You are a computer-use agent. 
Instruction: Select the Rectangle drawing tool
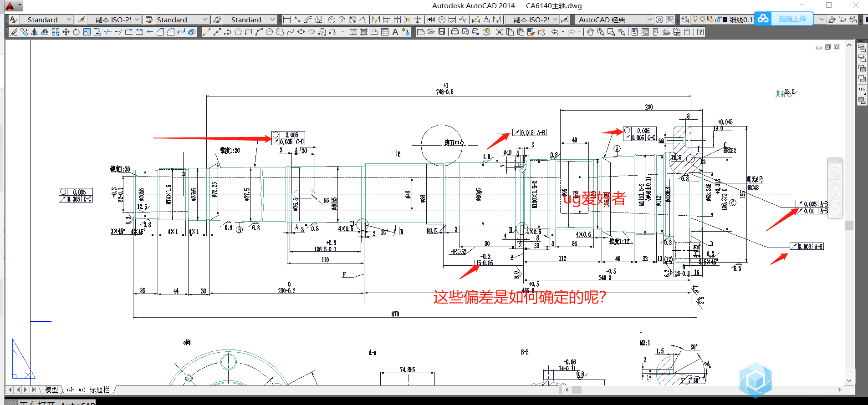[x=249, y=32]
